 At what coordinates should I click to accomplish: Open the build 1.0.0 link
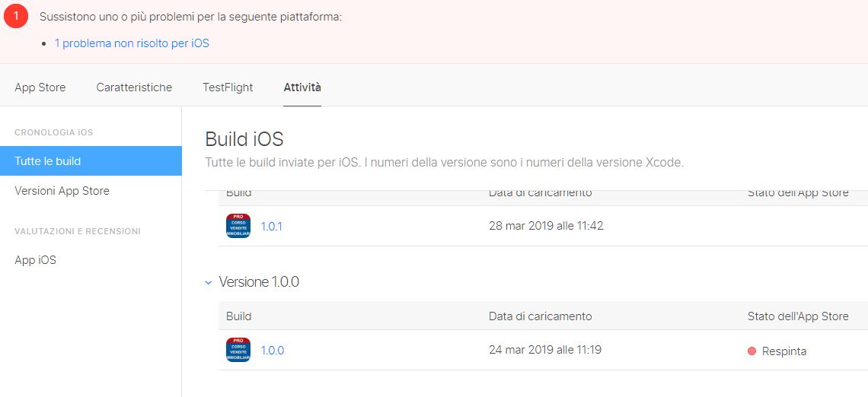[x=273, y=351]
